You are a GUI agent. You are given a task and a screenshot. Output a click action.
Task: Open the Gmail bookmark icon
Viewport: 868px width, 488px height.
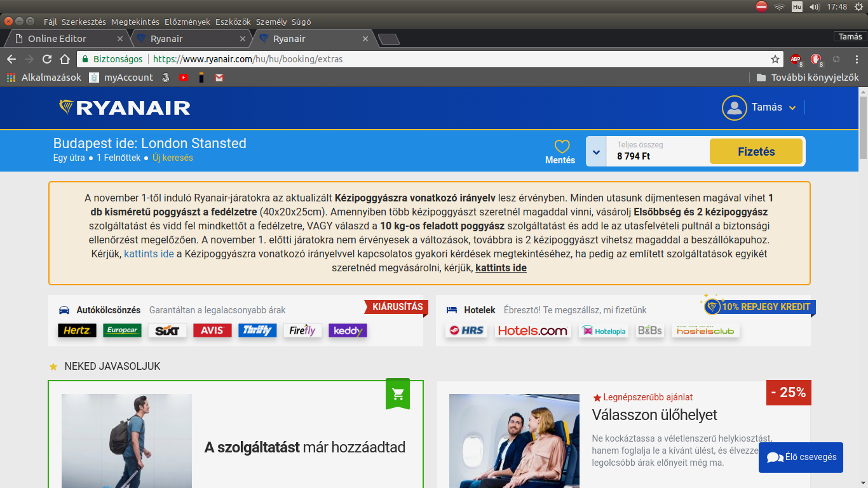click(x=219, y=78)
